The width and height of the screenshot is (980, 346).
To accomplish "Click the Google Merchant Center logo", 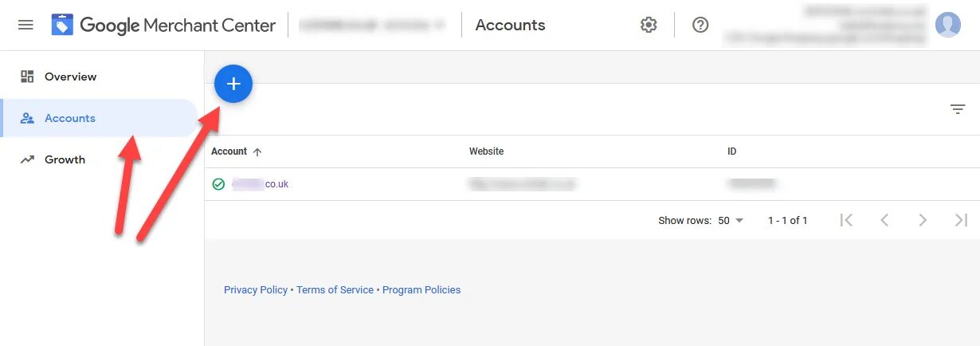I will click(x=163, y=25).
